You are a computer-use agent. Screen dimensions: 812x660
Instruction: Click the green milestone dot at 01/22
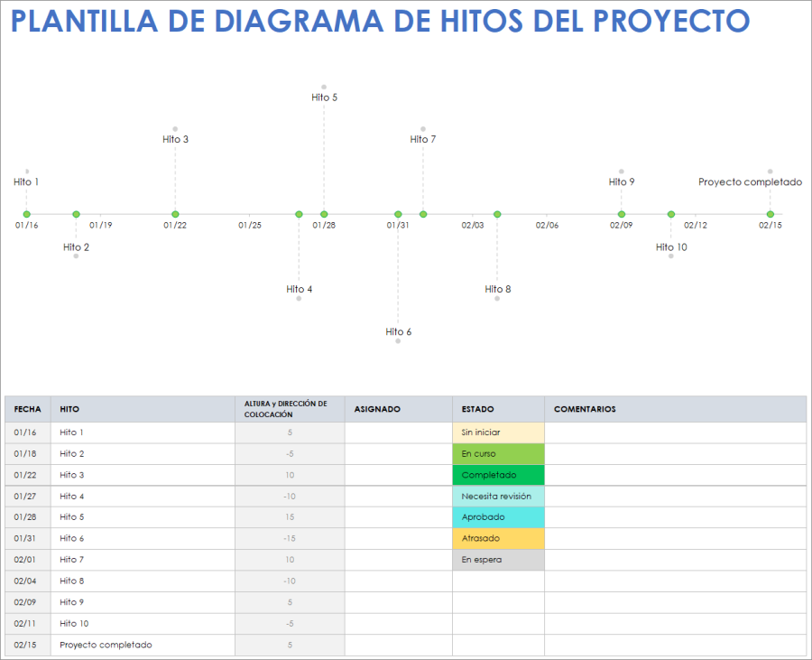(x=174, y=214)
